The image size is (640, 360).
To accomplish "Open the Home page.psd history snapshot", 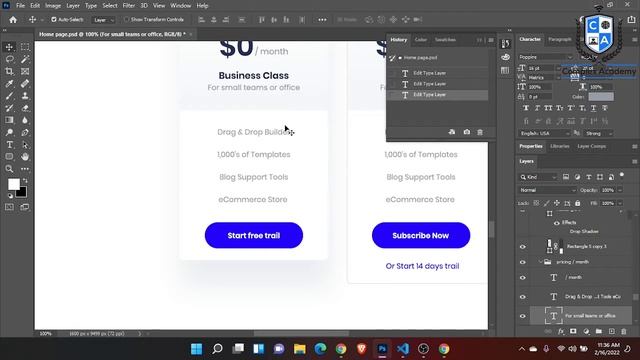I will click(x=438, y=58).
